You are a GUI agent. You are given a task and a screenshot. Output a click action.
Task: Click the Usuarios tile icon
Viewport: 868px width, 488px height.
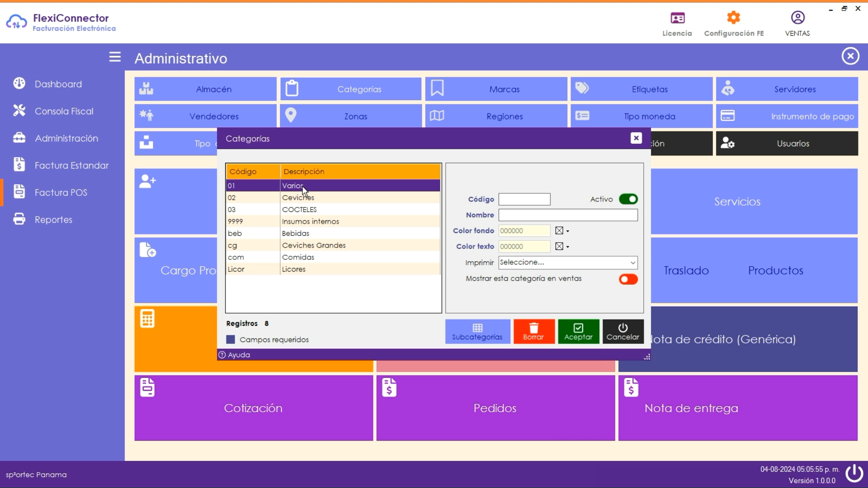coord(727,143)
